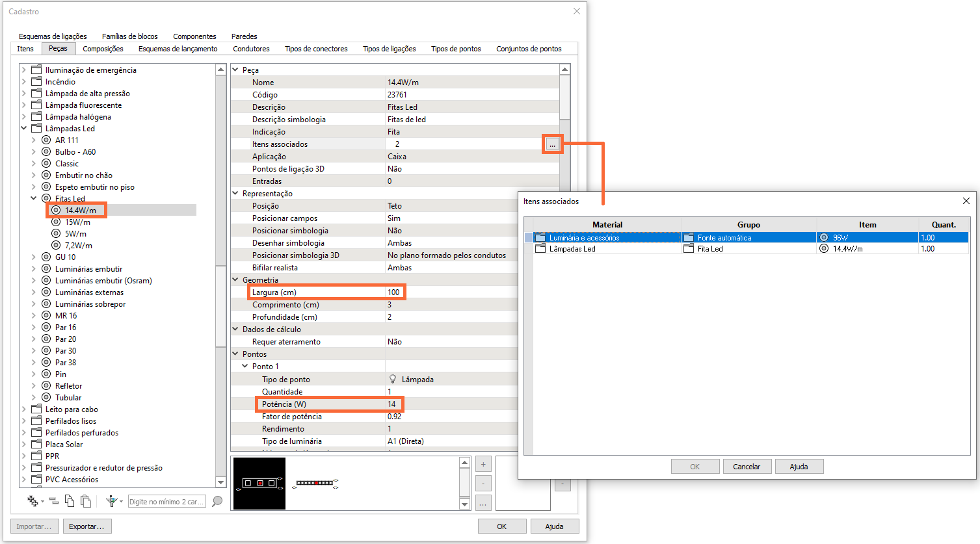Expand the Luminárias embutir node
The height and width of the screenshot is (544, 980).
click(34, 269)
